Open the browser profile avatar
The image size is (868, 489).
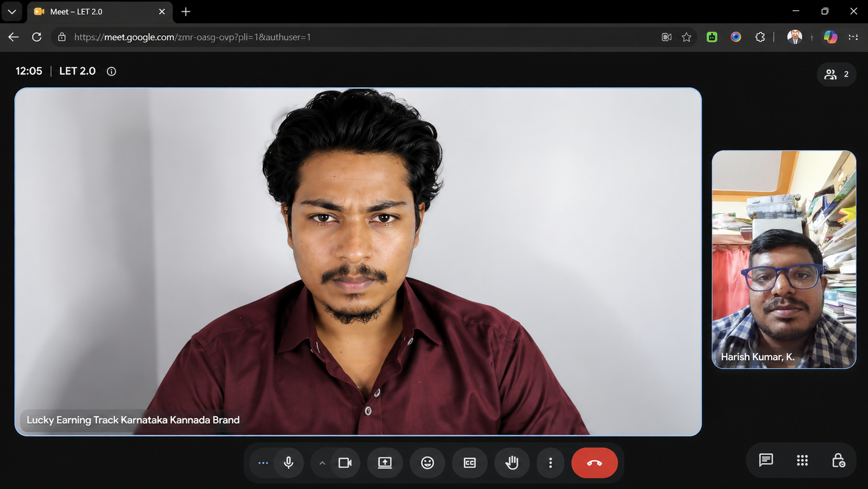point(795,37)
